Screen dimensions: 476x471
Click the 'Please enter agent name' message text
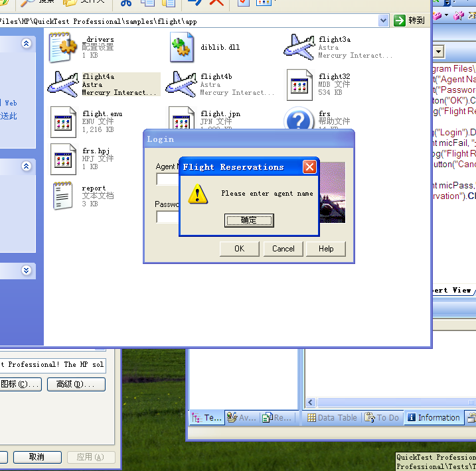pos(267,194)
